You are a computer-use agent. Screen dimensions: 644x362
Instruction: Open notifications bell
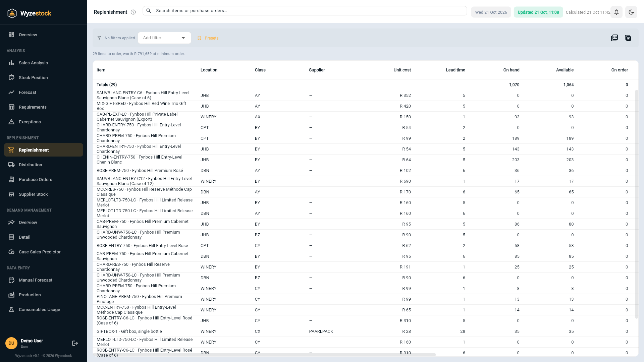tap(616, 12)
